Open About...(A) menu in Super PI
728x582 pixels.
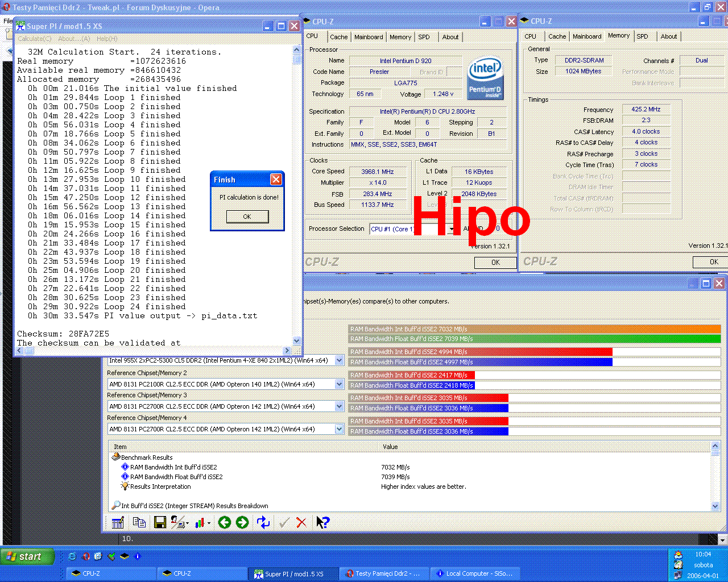[x=74, y=39]
